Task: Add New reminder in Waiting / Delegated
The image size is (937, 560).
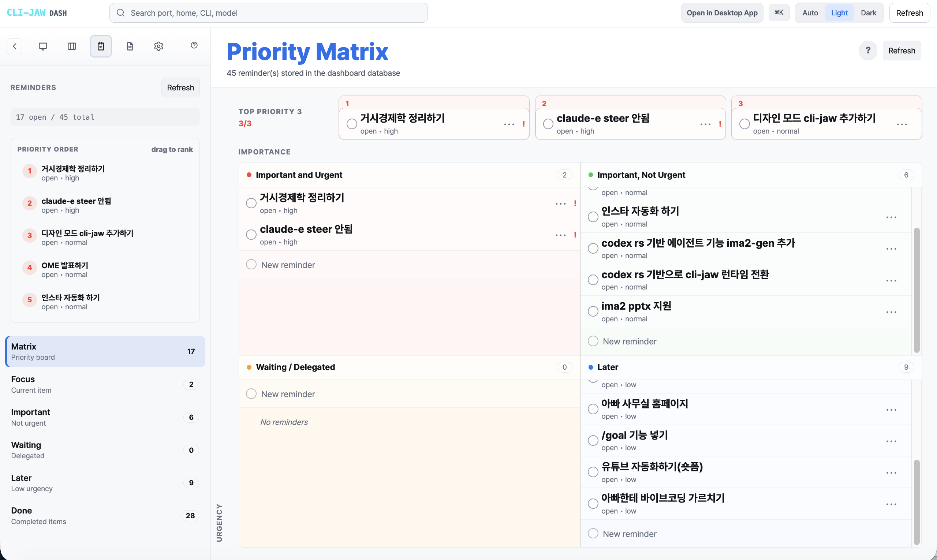Action: (x=410, y=394)
